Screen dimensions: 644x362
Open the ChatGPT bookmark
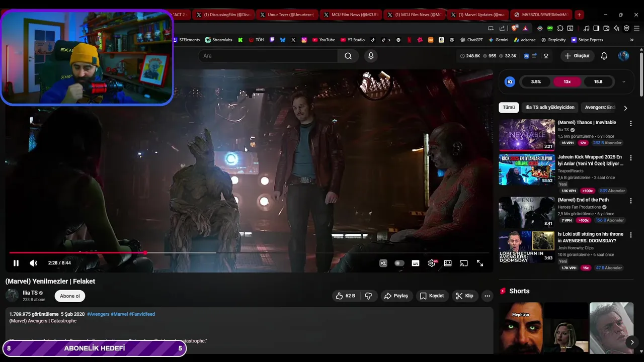(471, 40)
